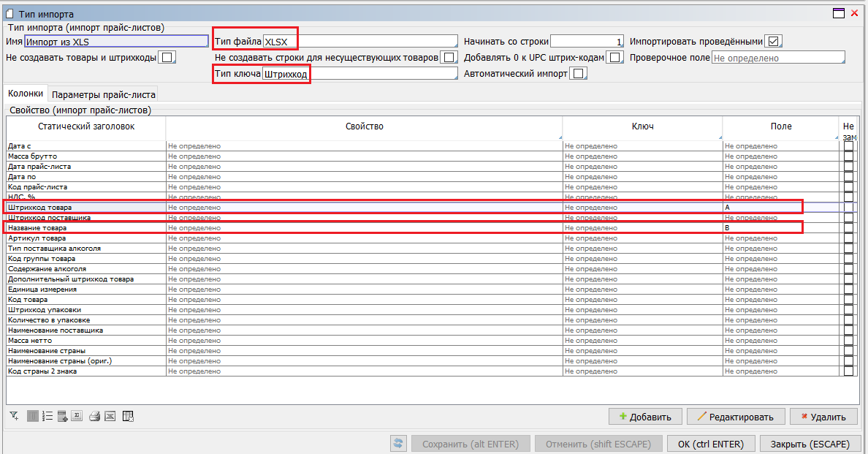Viewport: 868px width, 454px height.
Task: Click the sum (sigma) icon
Action: [77, 417]
